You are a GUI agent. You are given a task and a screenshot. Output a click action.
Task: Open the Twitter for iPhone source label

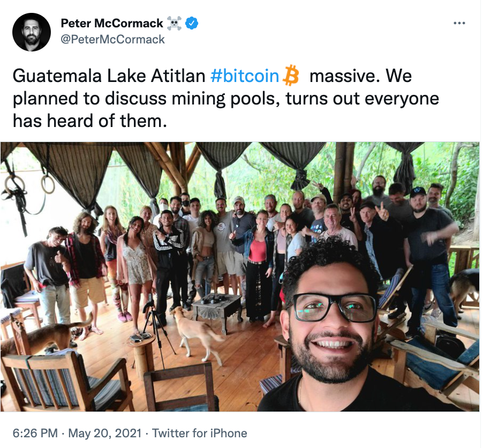click(x=200, y=433)
